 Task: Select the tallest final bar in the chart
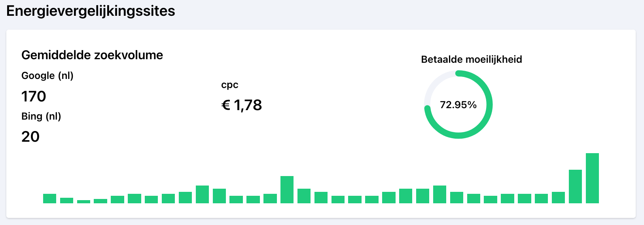click(592, 178)
